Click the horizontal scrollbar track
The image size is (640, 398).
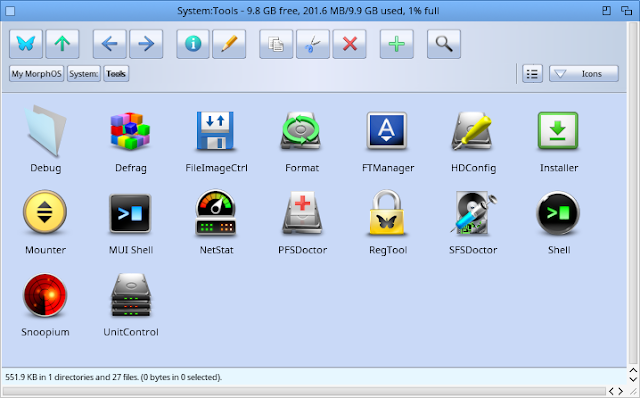pyautogui.click(x=304, y=391)
